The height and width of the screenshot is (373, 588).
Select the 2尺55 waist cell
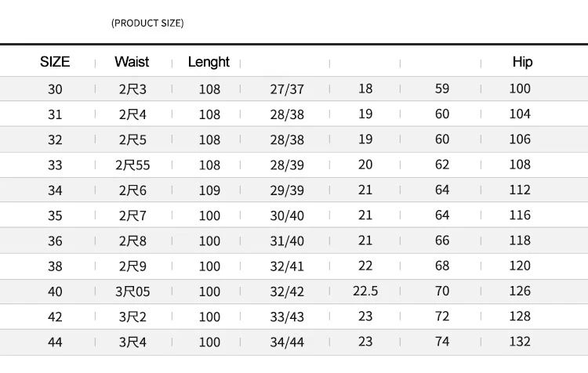[132, 165]
